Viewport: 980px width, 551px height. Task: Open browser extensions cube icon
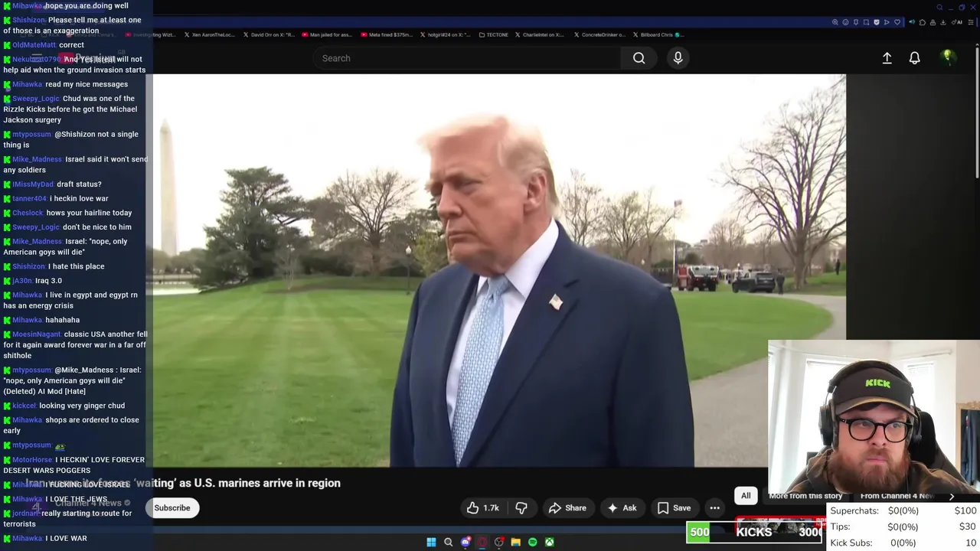(x=923, y=22)
